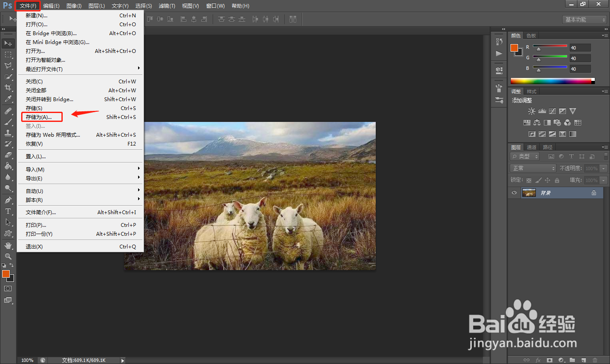Choose 存储为(A)... from File menu
The width and height of the screenshot is (610, 364).
(80, 117)
